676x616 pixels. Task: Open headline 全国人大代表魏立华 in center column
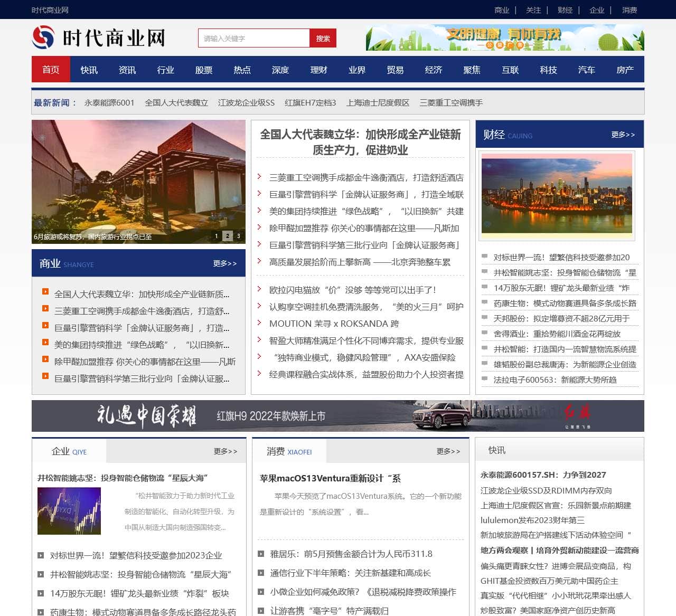[360, 142]
